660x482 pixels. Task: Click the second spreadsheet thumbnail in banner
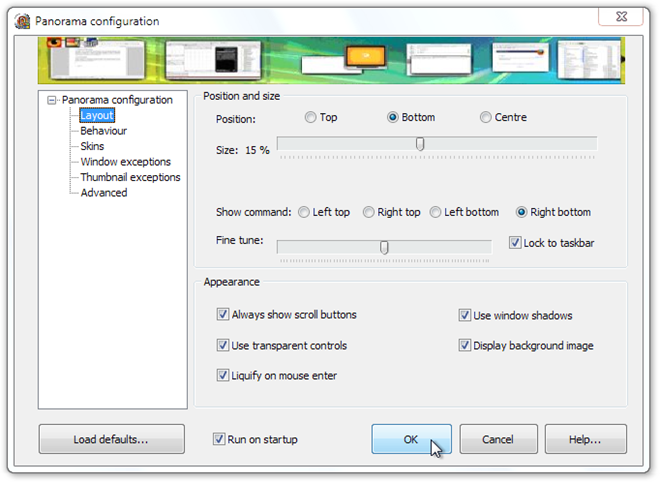pyautogui.click(x=213, y=60)
